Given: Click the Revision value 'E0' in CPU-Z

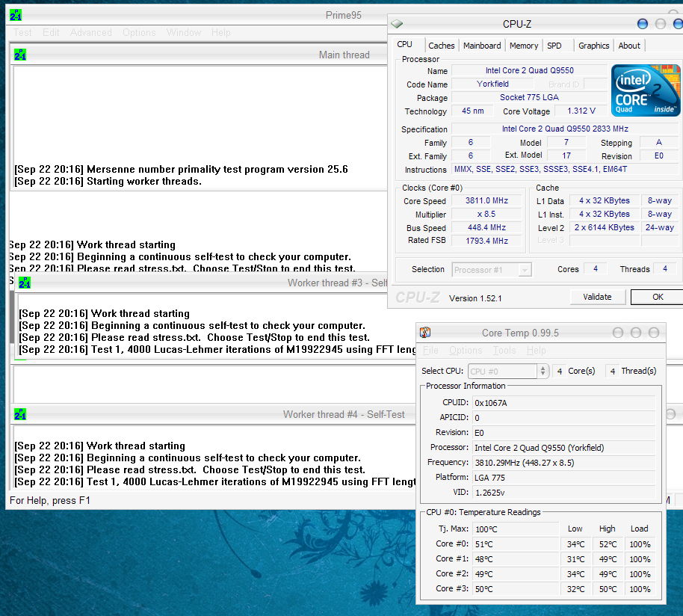Looking at the screenshot, I should 658,156.
